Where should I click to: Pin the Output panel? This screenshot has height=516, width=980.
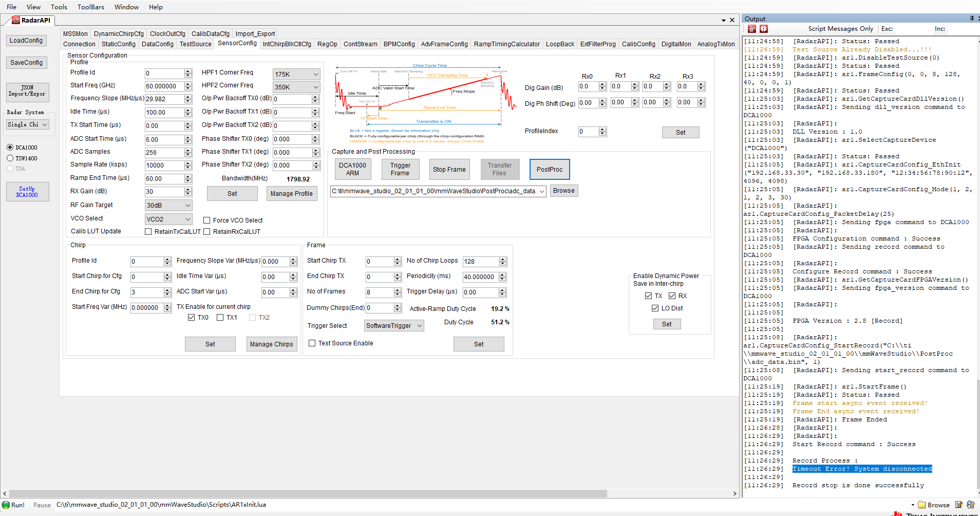[x=972, y=19]
